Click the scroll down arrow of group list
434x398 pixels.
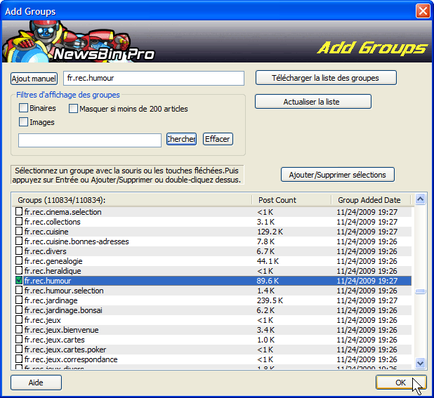click(420, 363)
